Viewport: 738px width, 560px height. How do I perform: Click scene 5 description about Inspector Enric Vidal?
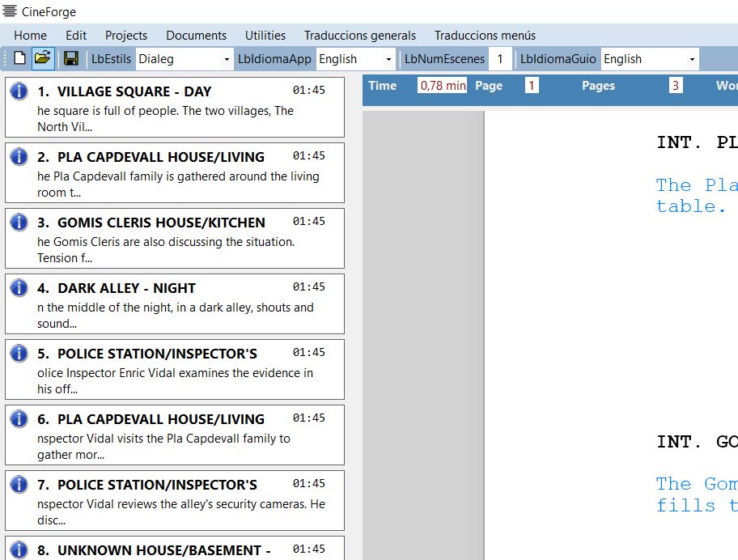(175, 380)
